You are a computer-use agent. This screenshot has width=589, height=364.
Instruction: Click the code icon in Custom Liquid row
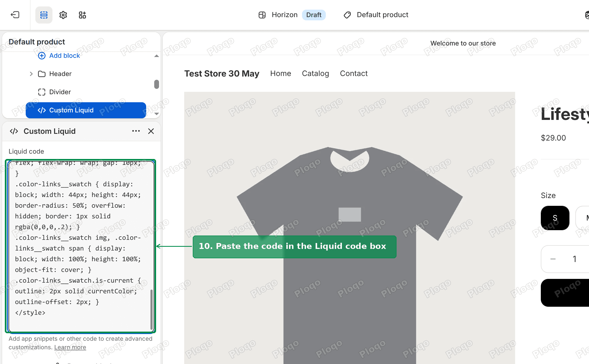(42, 110)
